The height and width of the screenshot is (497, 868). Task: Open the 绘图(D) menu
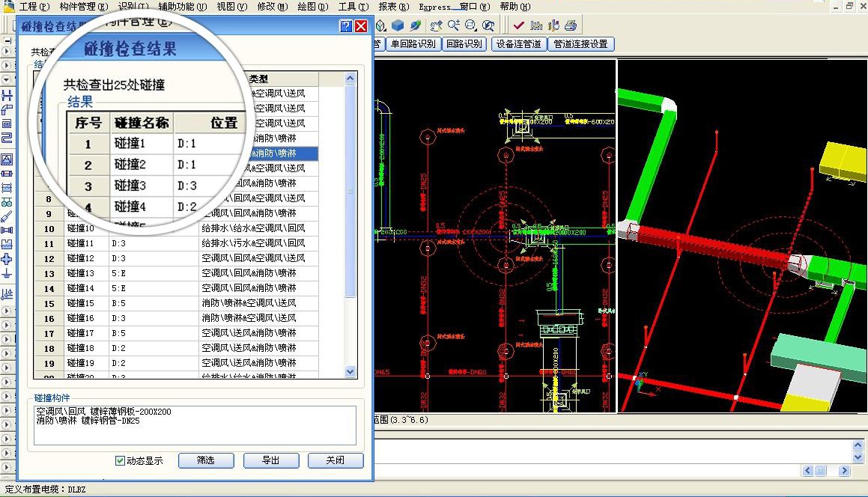(313, 7)
